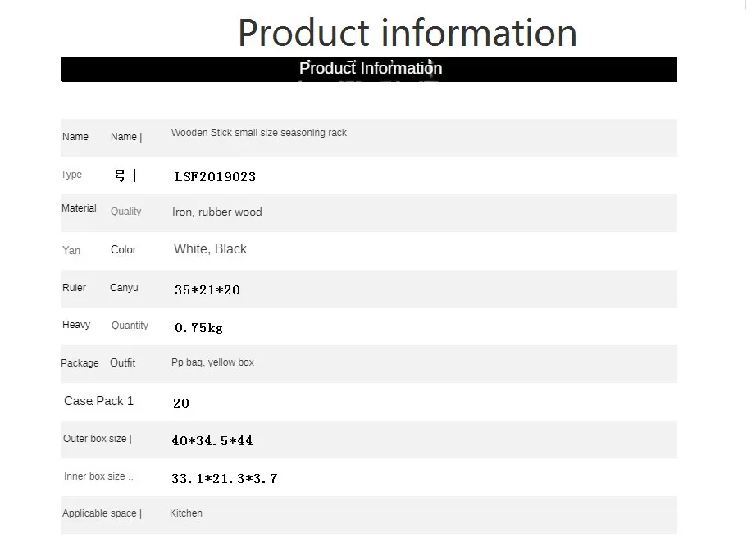Click the dimensions value 35*21*20
Viewport: 756px width, 556px height.
click(x=207, y=289)
